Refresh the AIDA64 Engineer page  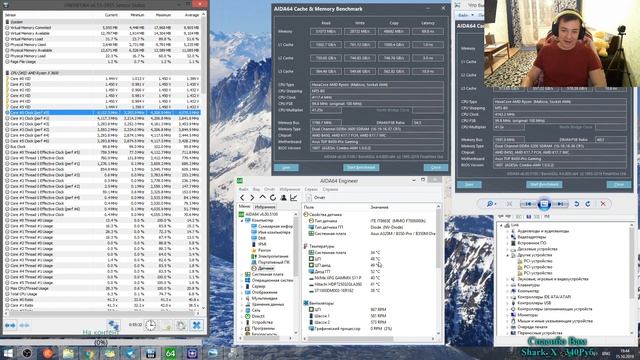coord(273,198)
